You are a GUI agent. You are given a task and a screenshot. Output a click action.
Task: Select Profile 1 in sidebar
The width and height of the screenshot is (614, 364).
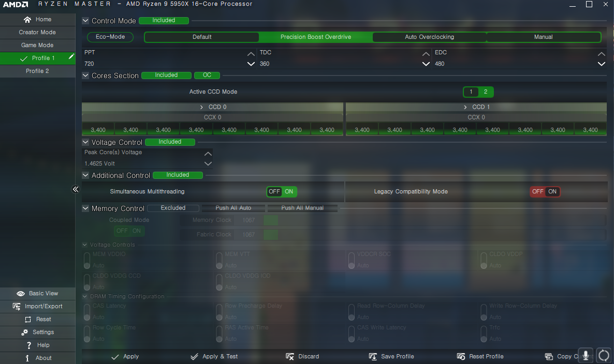(38, 58)
